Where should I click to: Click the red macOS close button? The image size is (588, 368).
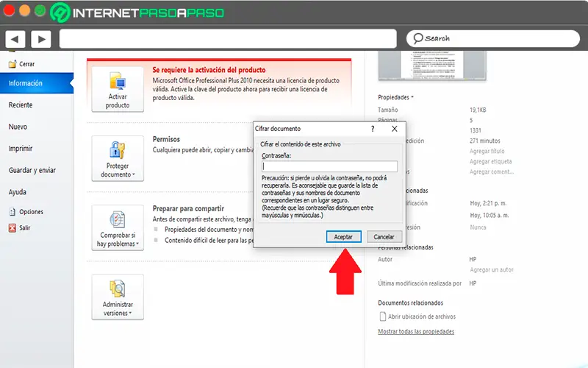coord(9,10)
